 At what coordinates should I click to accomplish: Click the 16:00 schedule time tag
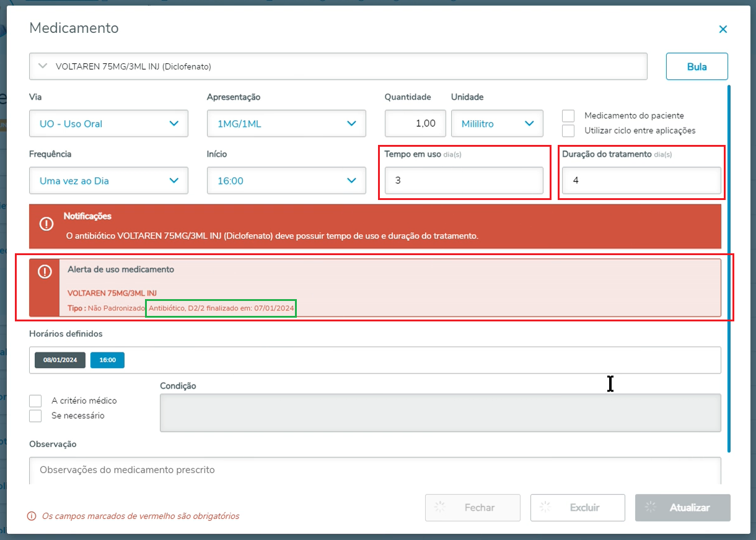tap(107, 360)
